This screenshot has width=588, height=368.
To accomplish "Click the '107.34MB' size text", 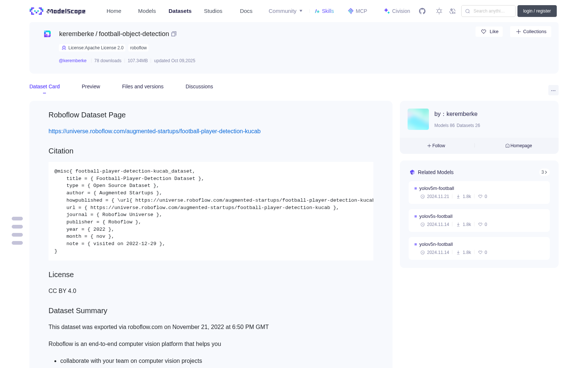I will pos(137,61).
